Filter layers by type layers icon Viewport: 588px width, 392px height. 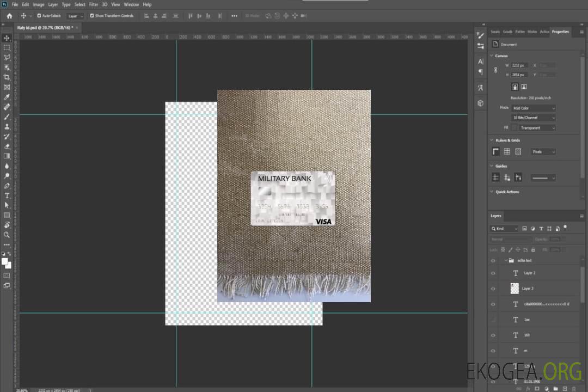tap(542, 229)
